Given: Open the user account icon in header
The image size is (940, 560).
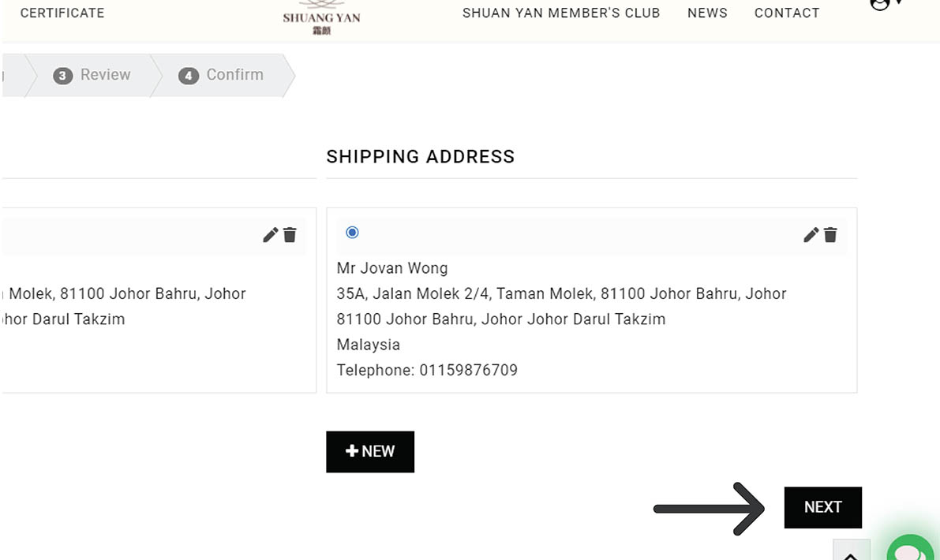Looking at the screenshot, I should (880, 5).
